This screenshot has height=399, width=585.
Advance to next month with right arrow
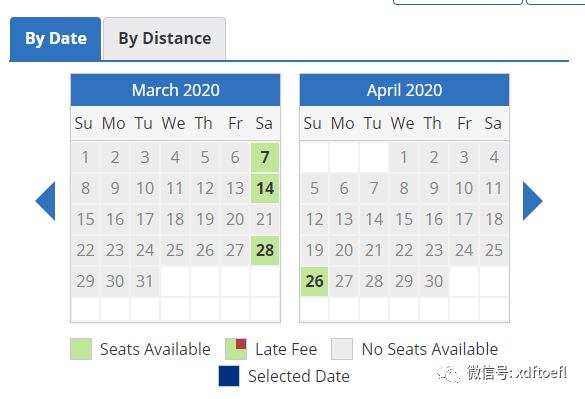[532, 201]
